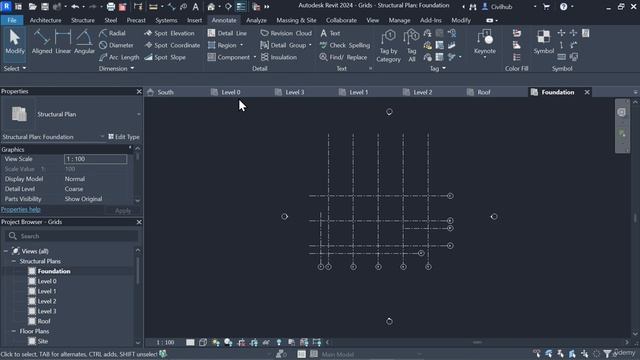Image resolution: width=640 pixels, height=360 pixels.
Task: Click the 1 : 100 scale button in view control bar
Action: click(x=166, y=342)
